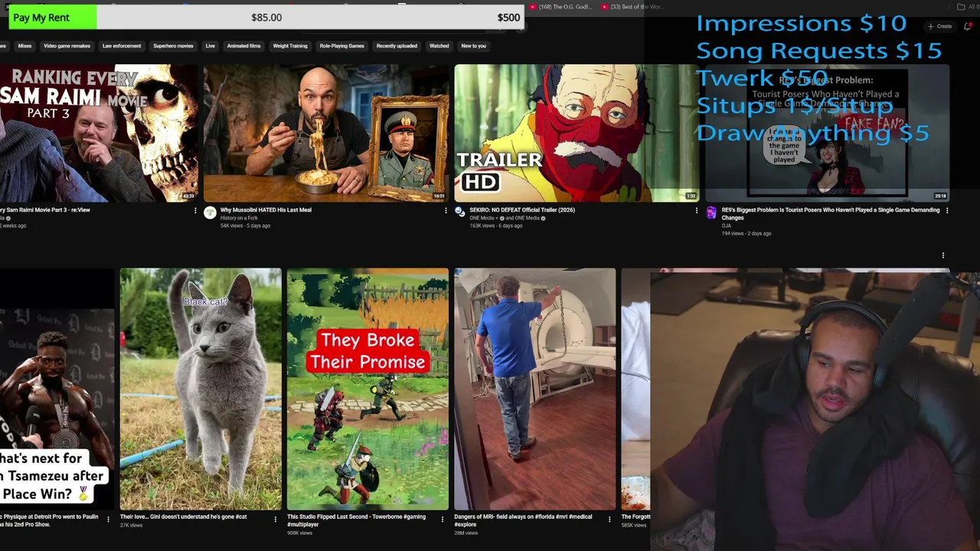Open Dangers of MRI short title
980x551 pixels.
523,520
